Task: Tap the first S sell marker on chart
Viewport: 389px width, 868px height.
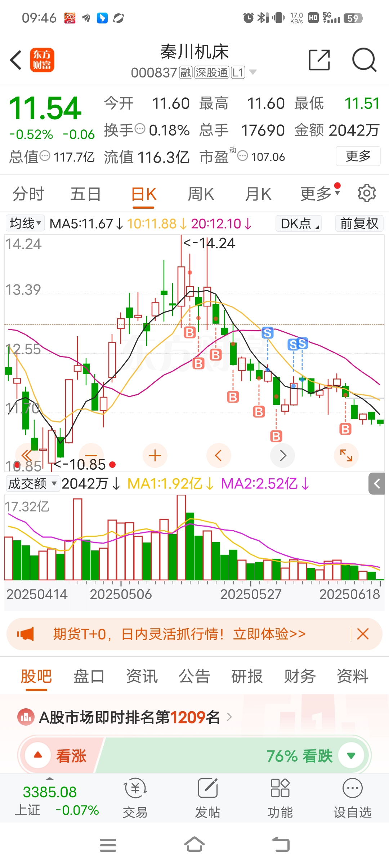Action: click(267, 333)
